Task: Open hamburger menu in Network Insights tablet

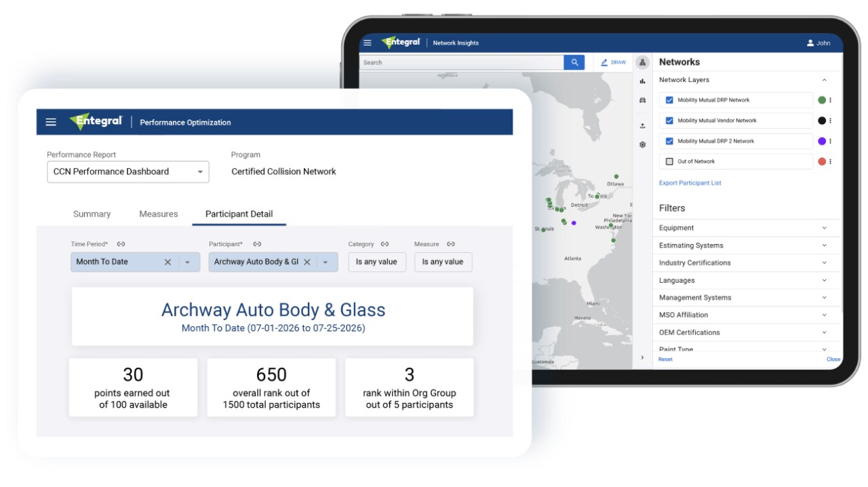Action: pos(368,43)
